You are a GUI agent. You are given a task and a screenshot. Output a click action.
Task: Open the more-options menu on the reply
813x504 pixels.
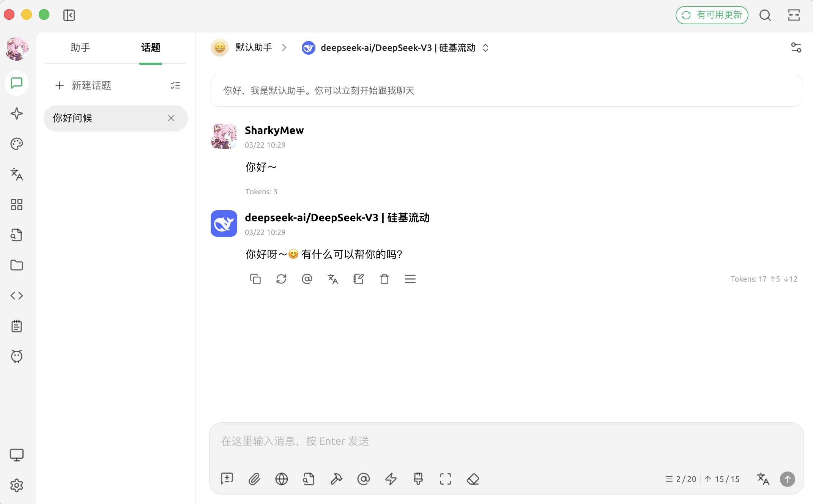point(410,279)
